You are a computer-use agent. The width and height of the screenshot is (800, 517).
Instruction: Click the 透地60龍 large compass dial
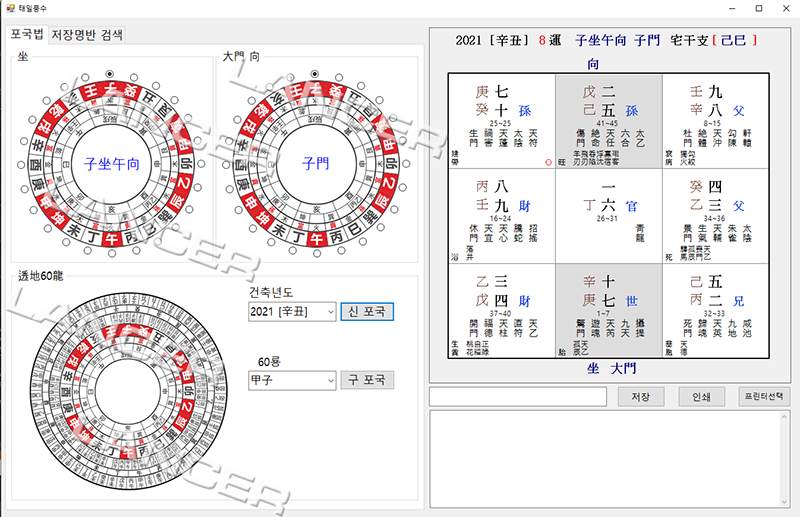pyautogui.click(x=129, y=391)
